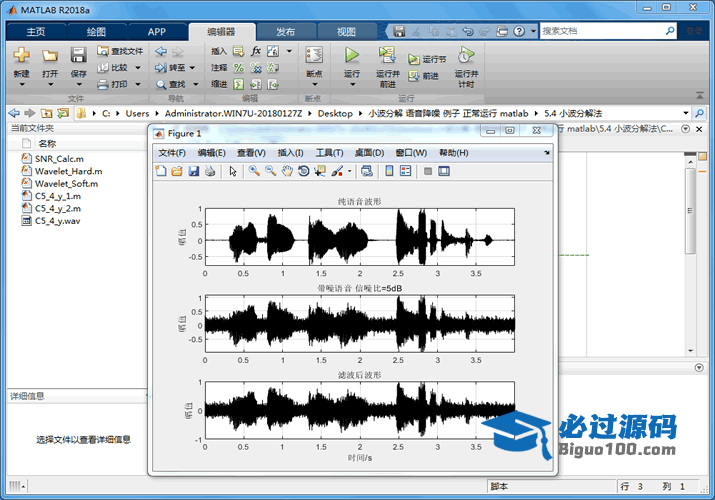The width and height of the screenshot is (715, 500).
Task: Open the Brush color dropdown arrow
Action: [x=350, y=171]
